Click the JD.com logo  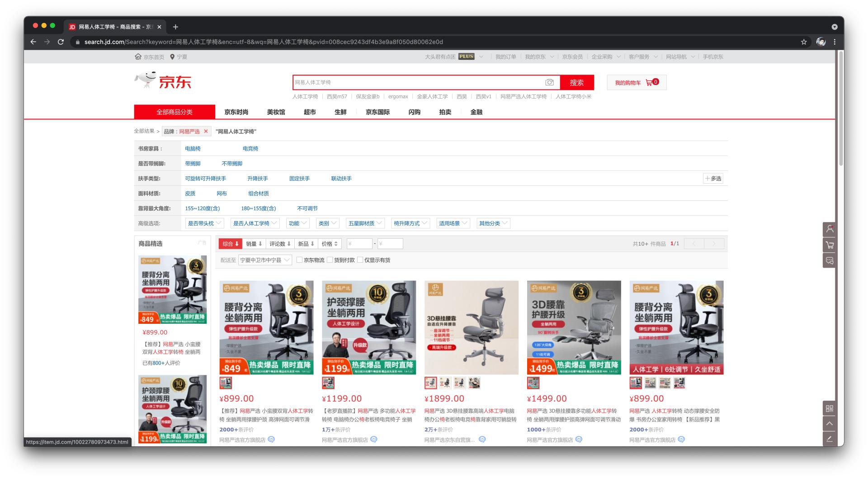163,81
